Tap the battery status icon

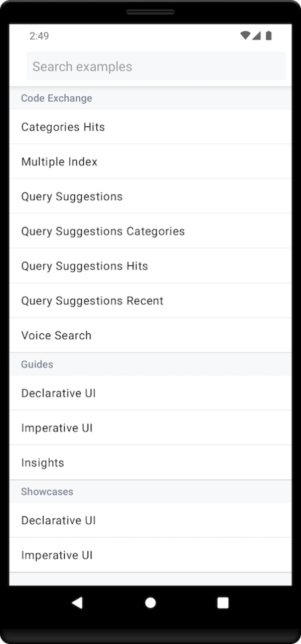tap(269, 36)
